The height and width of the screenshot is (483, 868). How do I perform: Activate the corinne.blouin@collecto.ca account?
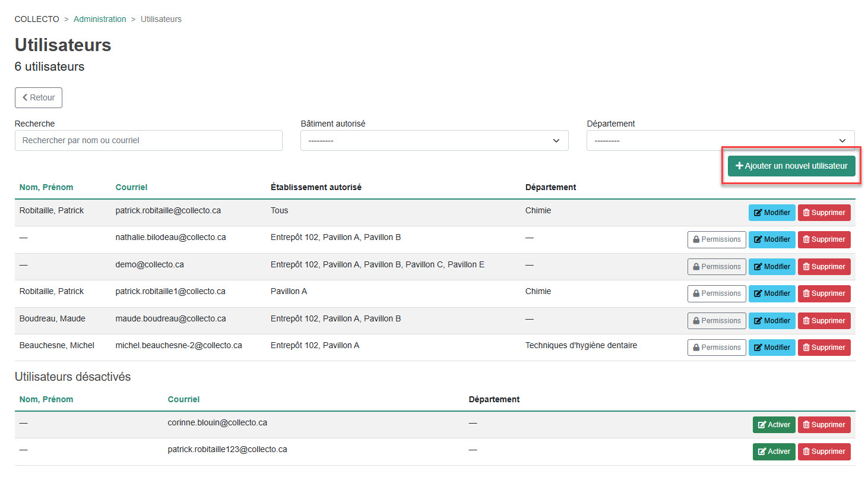click(774, 425)
